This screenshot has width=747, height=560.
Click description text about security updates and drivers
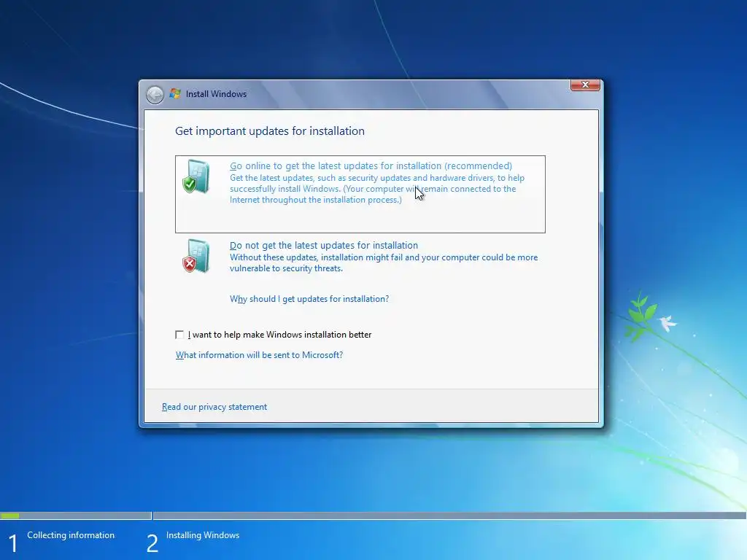pos(377,189)
